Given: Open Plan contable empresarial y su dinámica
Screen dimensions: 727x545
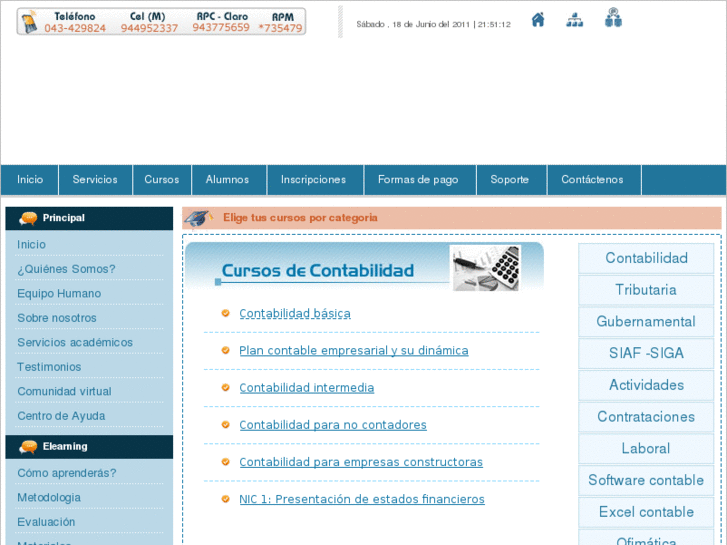Looking at the screenshot, I should coord(354,351).
